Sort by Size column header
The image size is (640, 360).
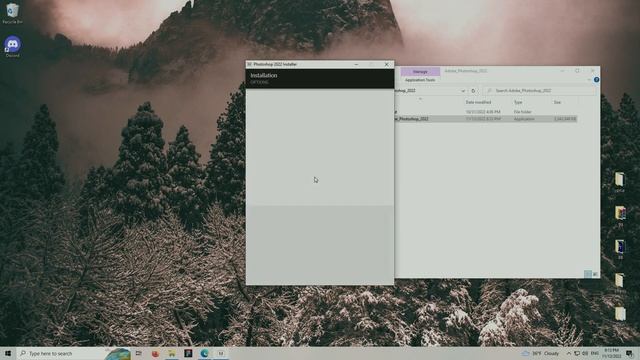click(x=557, y=102)
